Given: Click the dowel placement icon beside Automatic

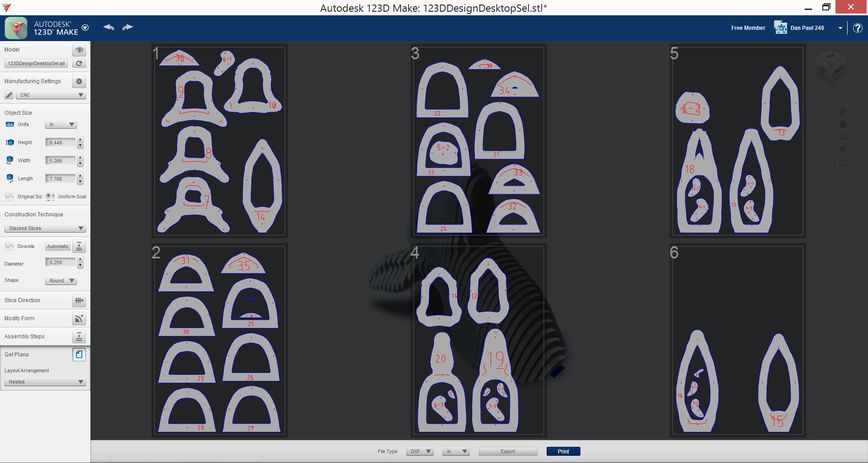Looking at the screenshot, I should click(x=79, y=246).
